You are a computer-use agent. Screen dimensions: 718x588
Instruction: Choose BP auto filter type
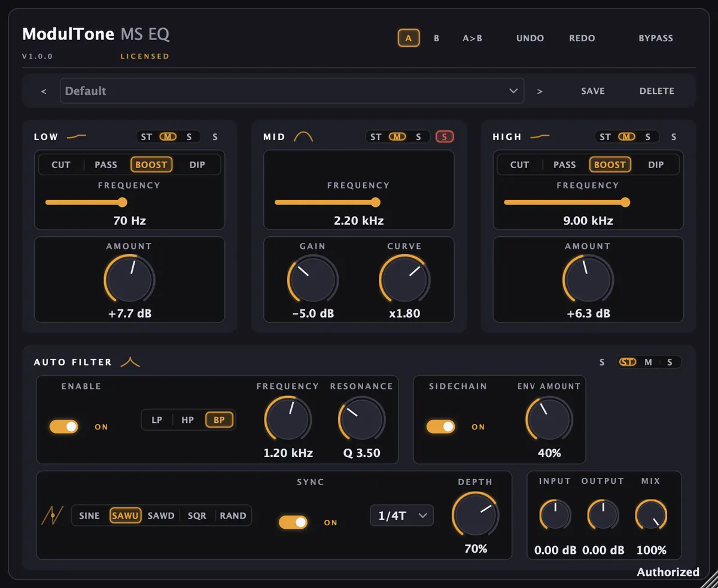pyautogui.click(x=219, y=420)
